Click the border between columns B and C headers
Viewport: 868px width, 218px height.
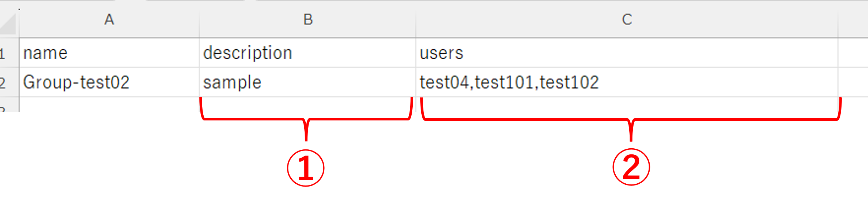[416, 20]
